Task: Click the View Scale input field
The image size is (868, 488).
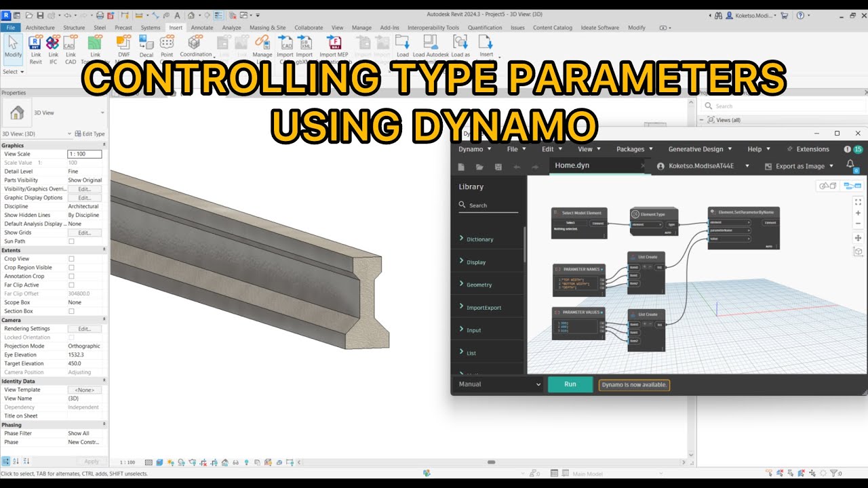Action: point(85,155)
